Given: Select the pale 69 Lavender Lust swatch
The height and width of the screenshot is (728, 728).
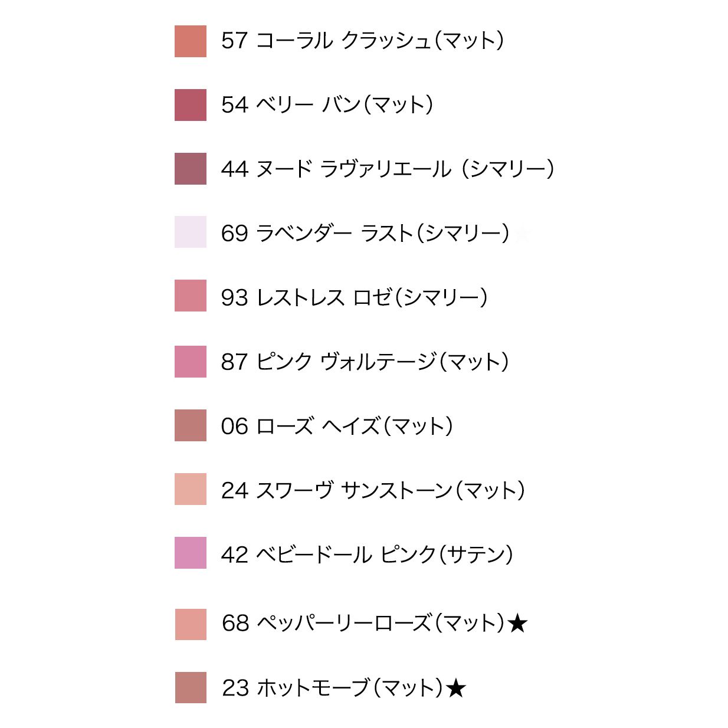Looking at the screenshot, I should point(190,232).
